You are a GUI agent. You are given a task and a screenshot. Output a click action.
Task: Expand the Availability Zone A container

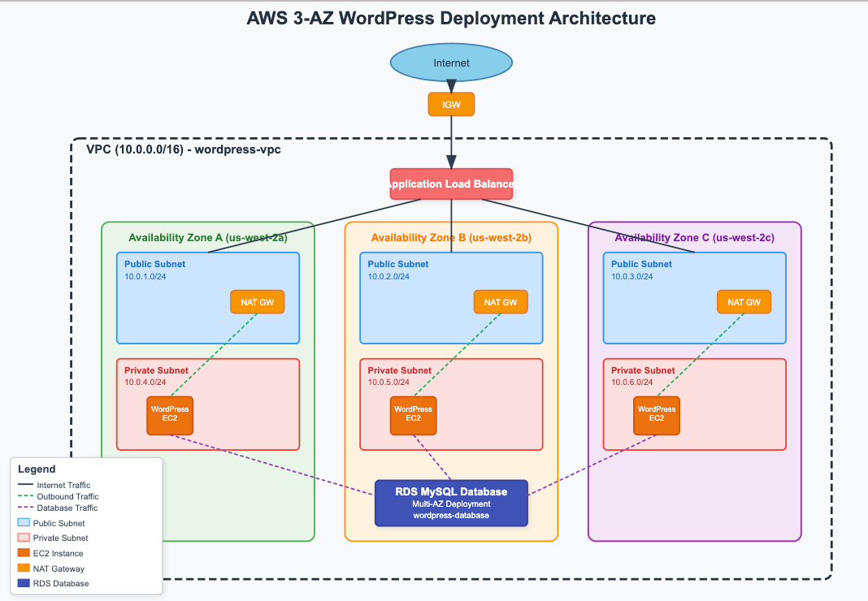(x=207, y=237)
